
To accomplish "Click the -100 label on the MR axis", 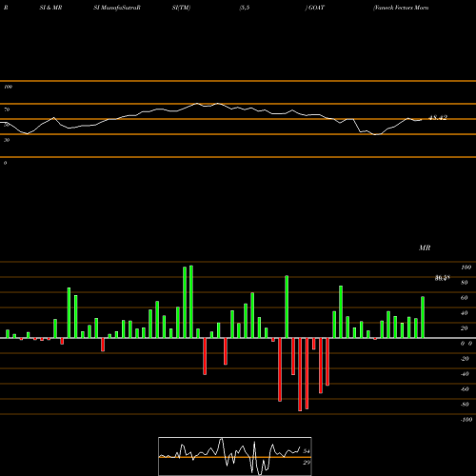I will [466, 420].
